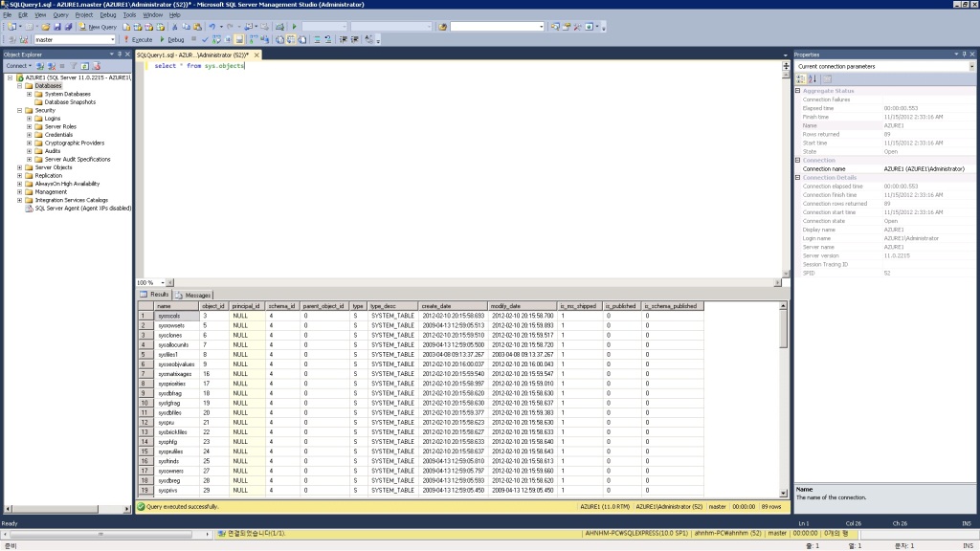Undo the last edit with the Undo icon

coord(212,27)
